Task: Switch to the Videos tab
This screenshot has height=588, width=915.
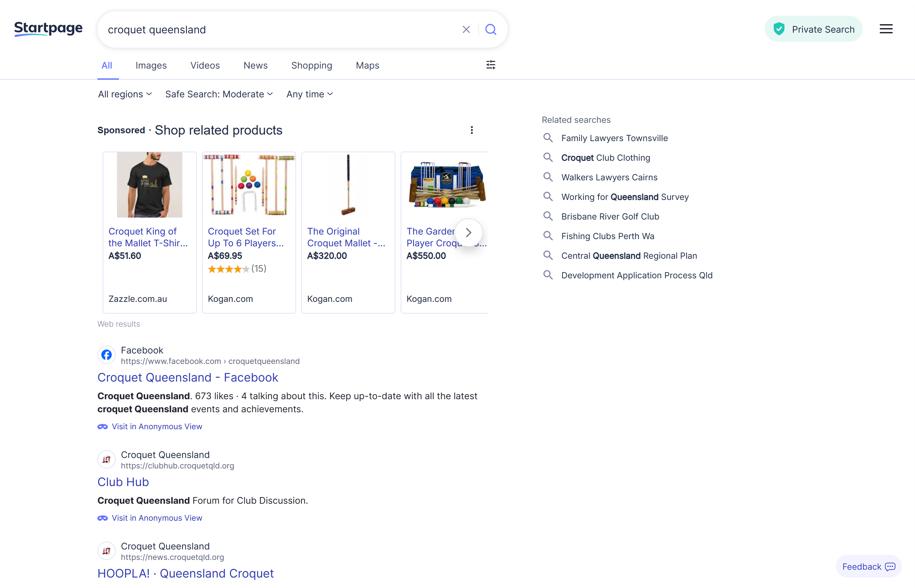Action: (x=205, y=66)
